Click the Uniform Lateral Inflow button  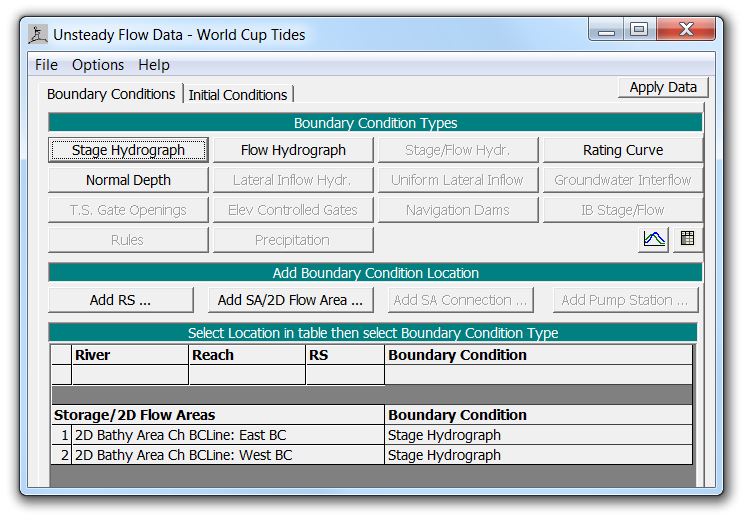(458, 181)
